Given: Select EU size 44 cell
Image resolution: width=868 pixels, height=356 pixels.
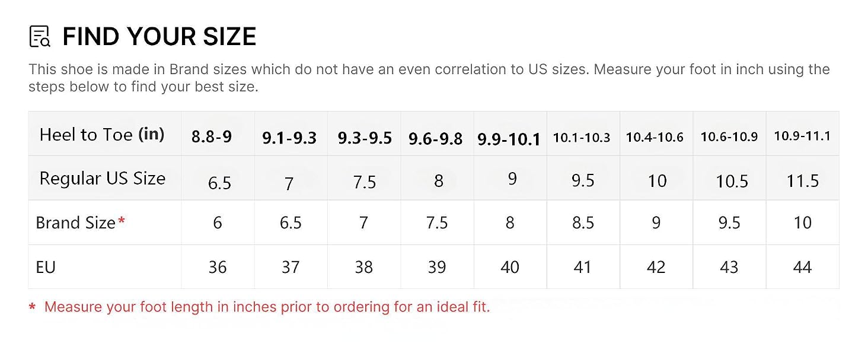Looking at the screenshot, I should pos(802,268).
